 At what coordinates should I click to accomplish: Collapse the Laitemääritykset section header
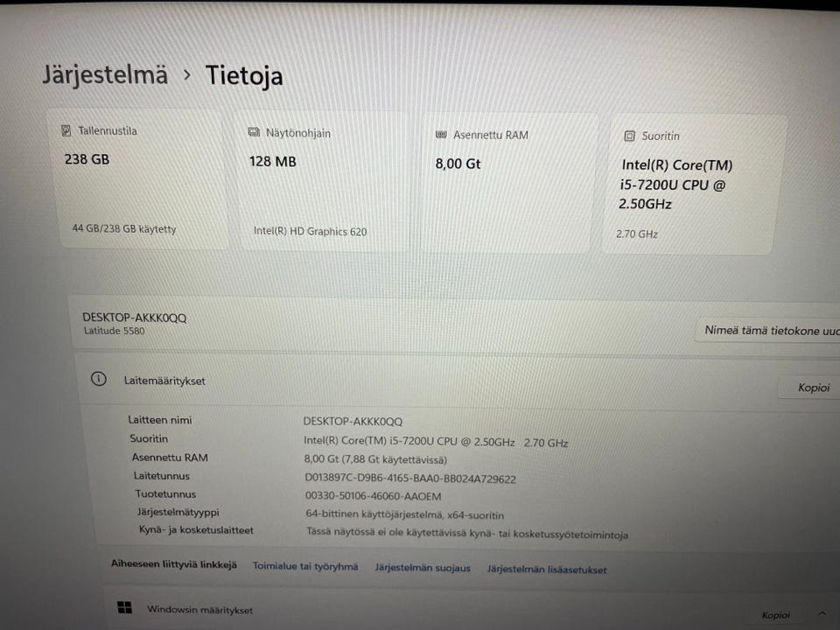coord(437,381)
